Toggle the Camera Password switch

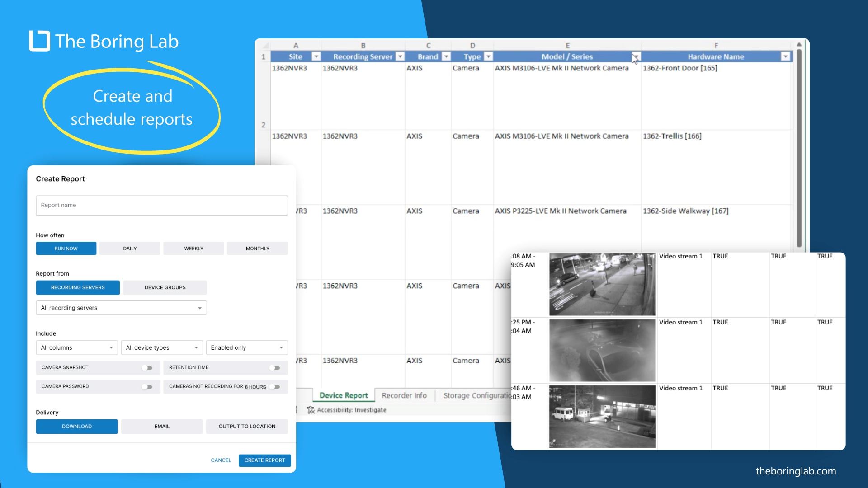[147, 387]
